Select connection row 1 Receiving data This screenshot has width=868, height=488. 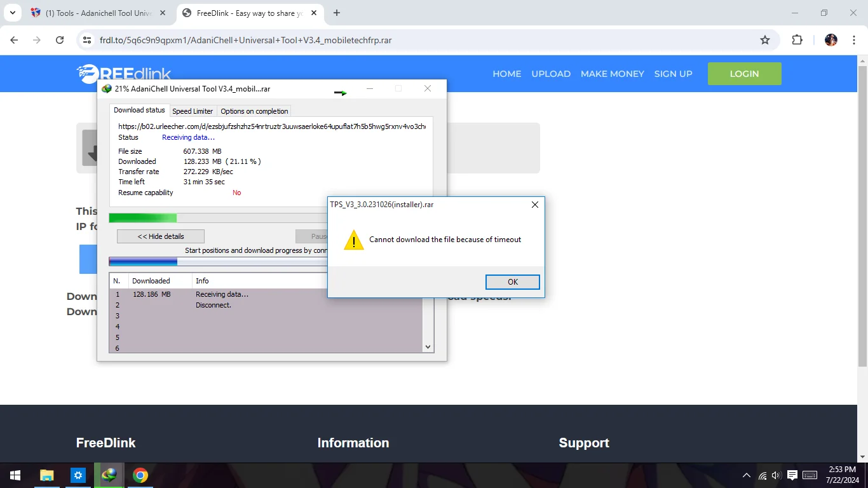pyautogui.click(x=266, y=294)
